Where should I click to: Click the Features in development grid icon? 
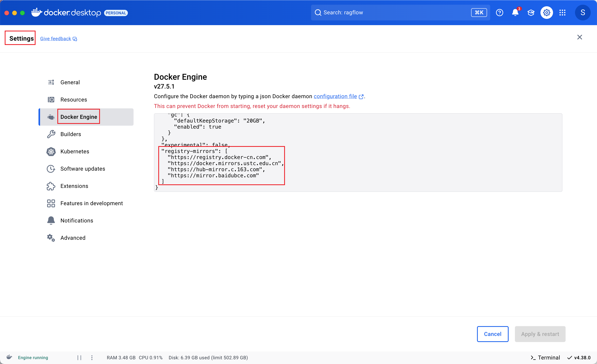[51, 203]
